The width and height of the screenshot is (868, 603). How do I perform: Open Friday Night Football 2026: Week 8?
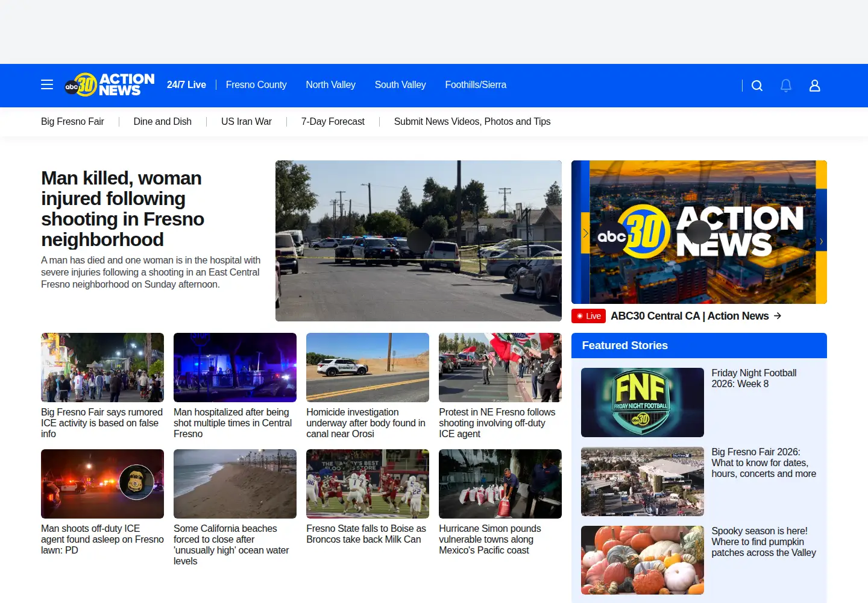coord(754,379)
